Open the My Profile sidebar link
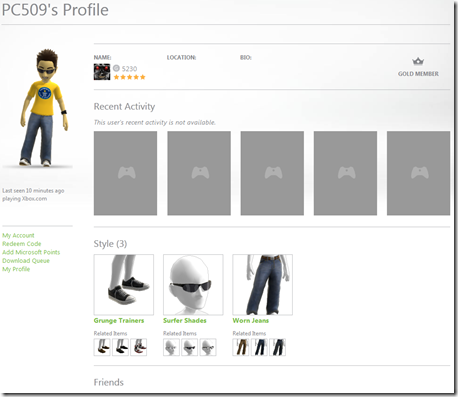458x397 pixels. (x=16, y=269)
